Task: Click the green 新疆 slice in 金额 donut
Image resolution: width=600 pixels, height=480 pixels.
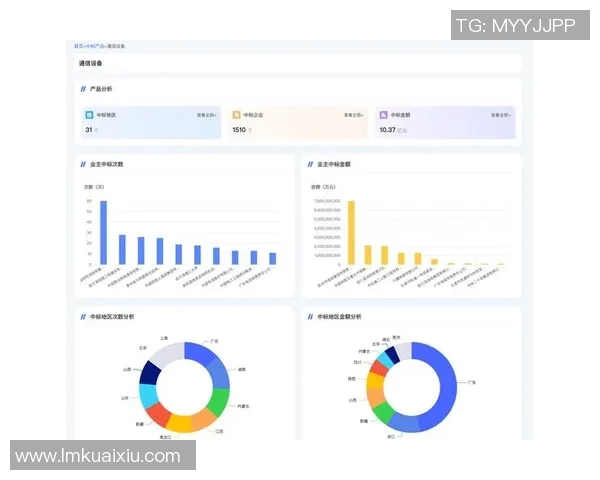Action: [x=381, y=412]
